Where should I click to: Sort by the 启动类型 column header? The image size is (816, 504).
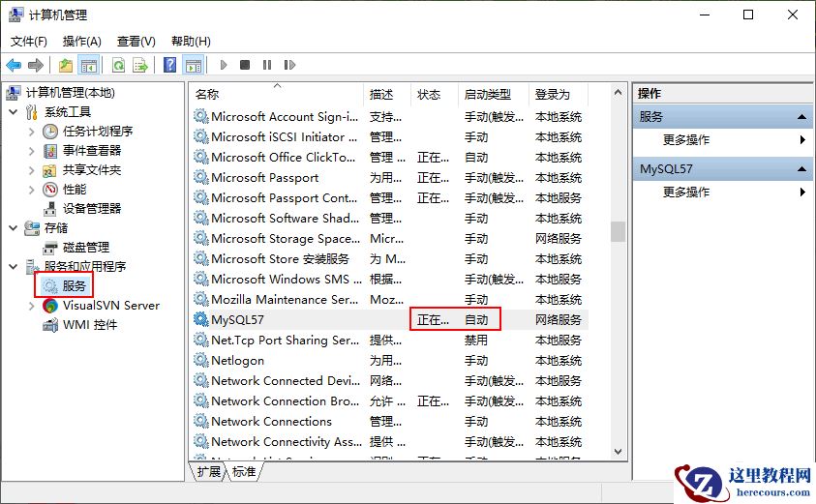493,94
